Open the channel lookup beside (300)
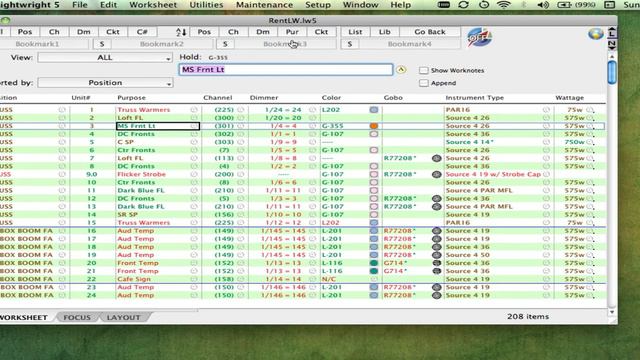This screenshot has width=640, height=360. [240, 118]
